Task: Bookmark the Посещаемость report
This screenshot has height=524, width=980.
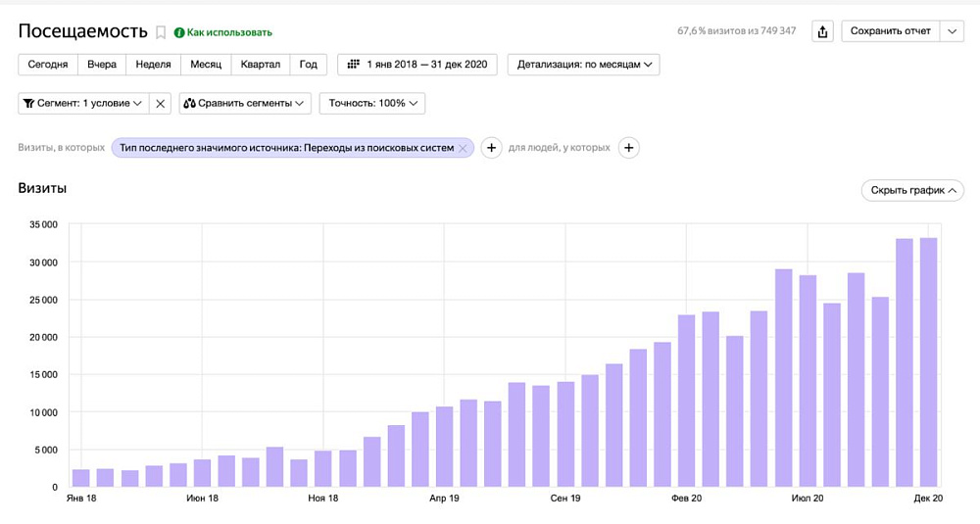Action: coord(161,32)
